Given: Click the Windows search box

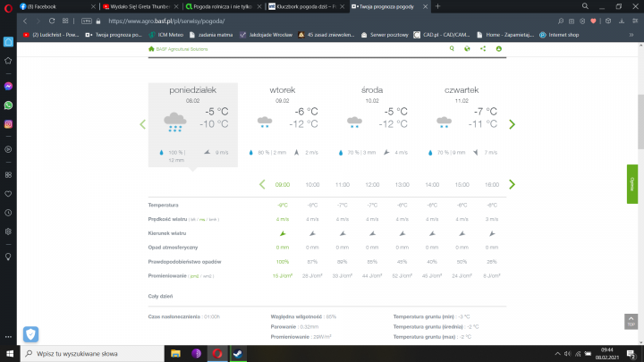Looking at the screenshot, I should [92, 354].
